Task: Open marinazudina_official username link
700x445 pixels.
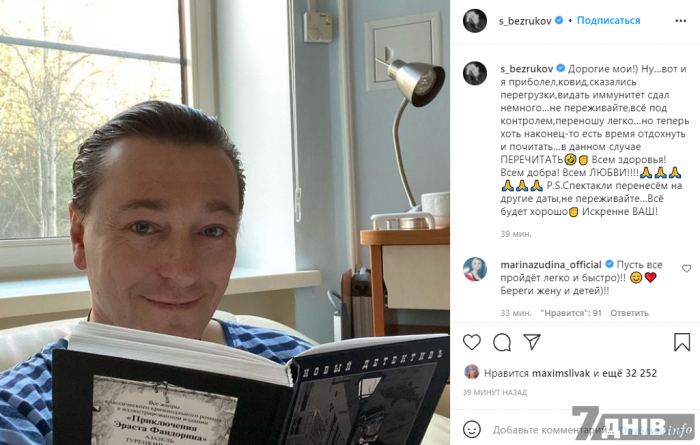Action: [x=551, y=265]
